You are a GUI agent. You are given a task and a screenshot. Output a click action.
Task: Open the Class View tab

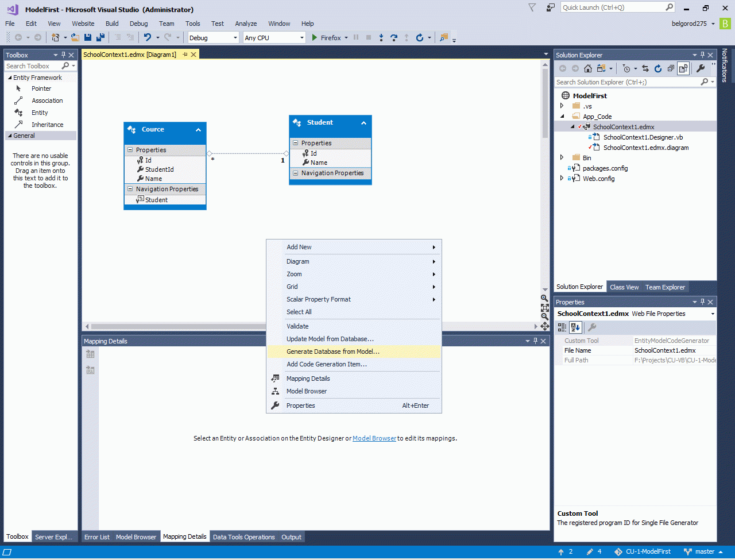pos(624,287)
